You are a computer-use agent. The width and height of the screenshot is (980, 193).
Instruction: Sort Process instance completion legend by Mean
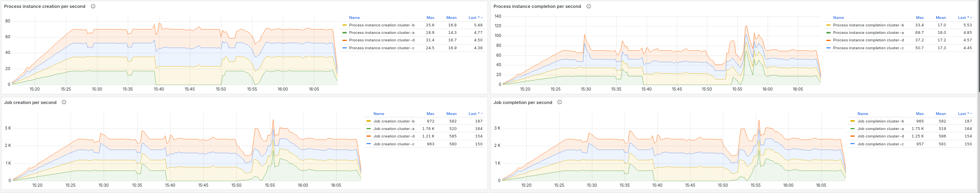pyautogui.click(x=941, y=18)
